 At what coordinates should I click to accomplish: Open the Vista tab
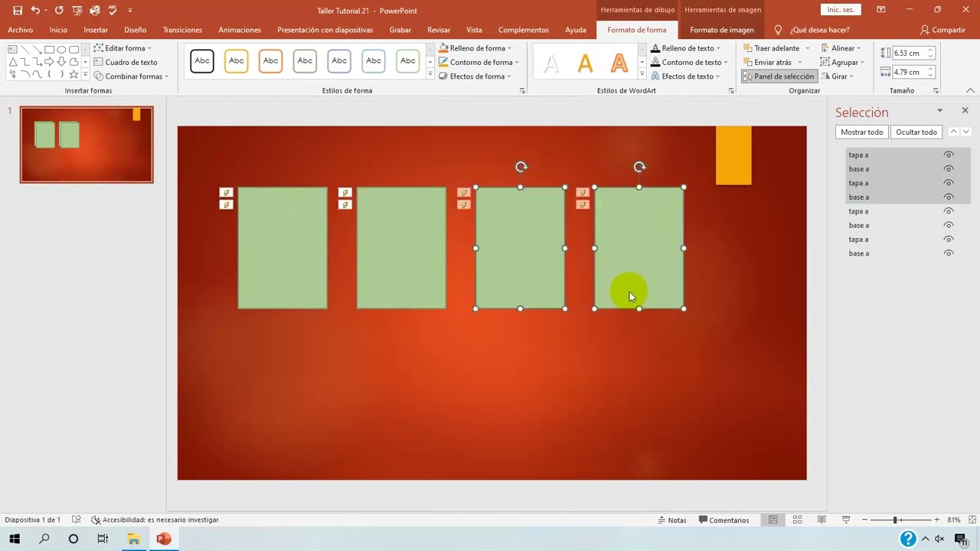(x=475, y=30)
